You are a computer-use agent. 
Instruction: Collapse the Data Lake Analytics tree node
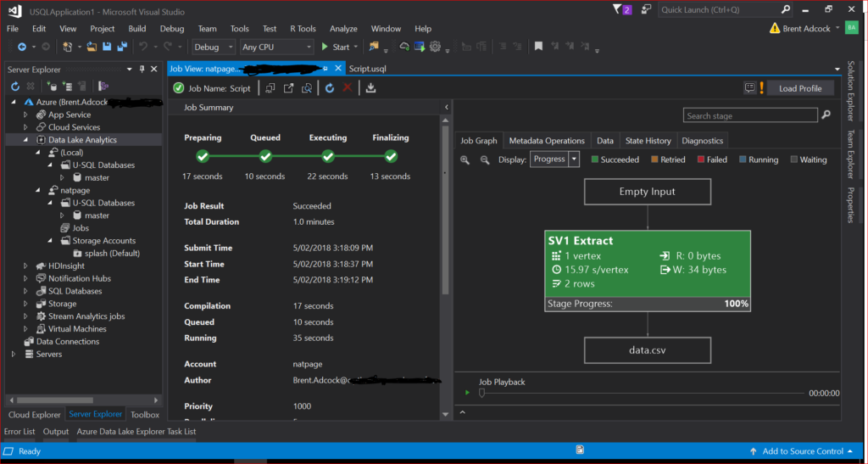(26, 140)
